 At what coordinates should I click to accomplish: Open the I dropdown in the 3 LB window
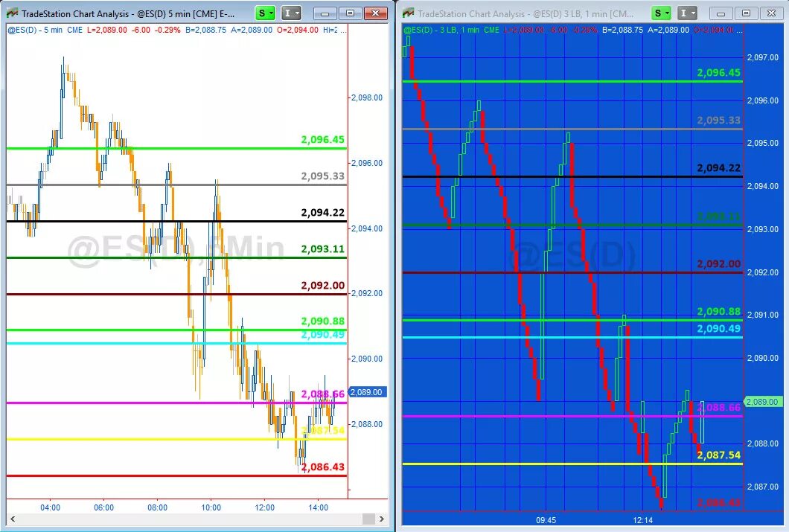[x=687, y=13]
